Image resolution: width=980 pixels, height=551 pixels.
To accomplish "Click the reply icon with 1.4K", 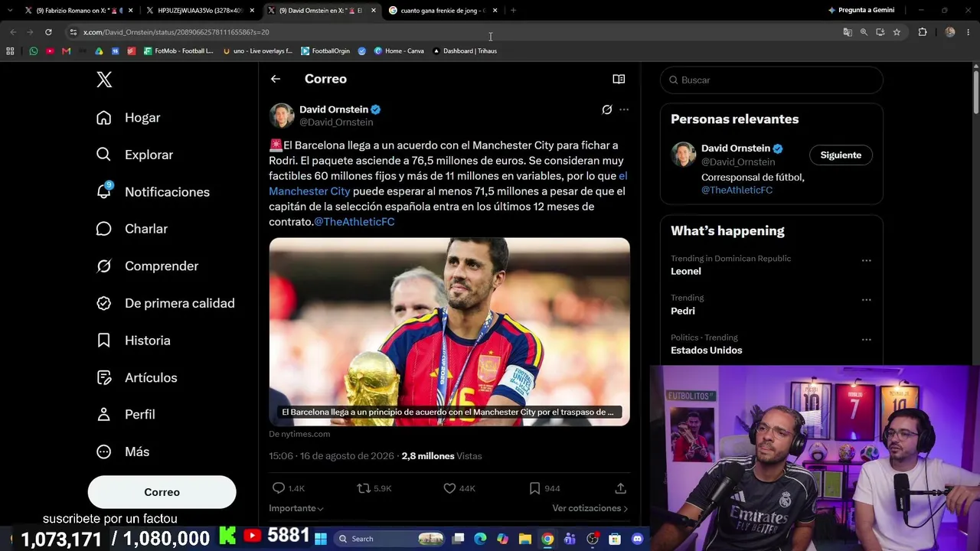I will click(279, 488).
